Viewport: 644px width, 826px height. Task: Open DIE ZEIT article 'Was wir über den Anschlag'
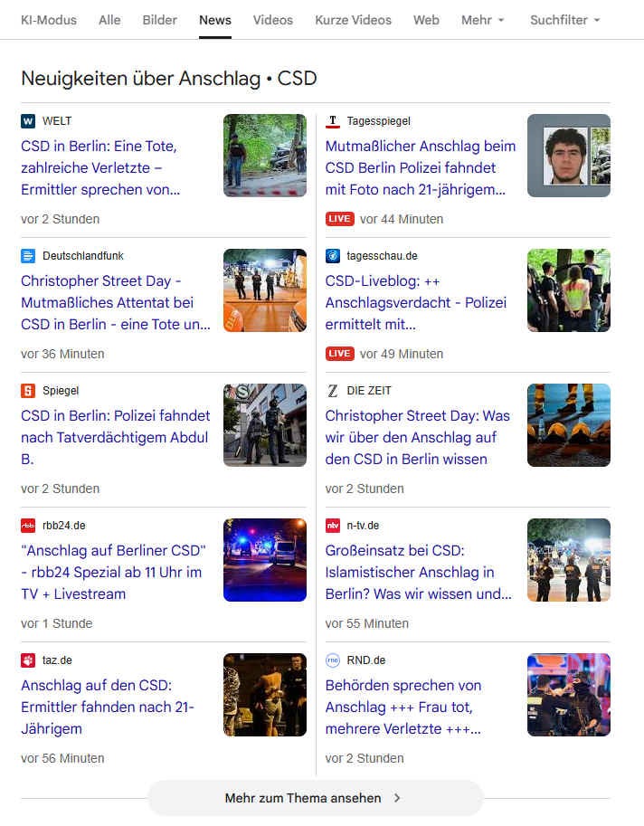[418, 437]
